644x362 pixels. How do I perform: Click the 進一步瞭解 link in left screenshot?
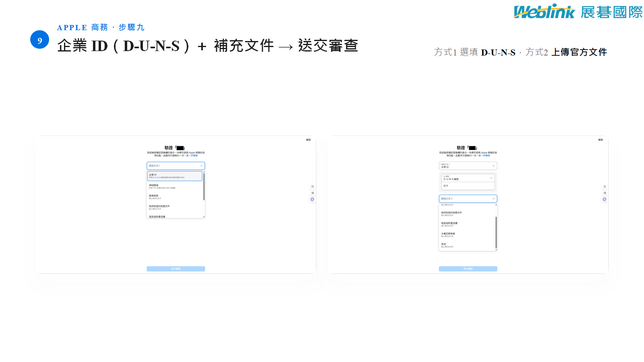pyautogui.click(x=192, y=156)
